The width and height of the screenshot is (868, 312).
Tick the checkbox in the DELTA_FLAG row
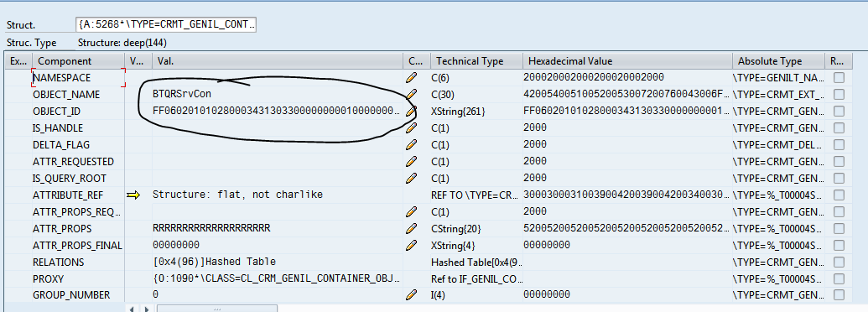(839, 145)
